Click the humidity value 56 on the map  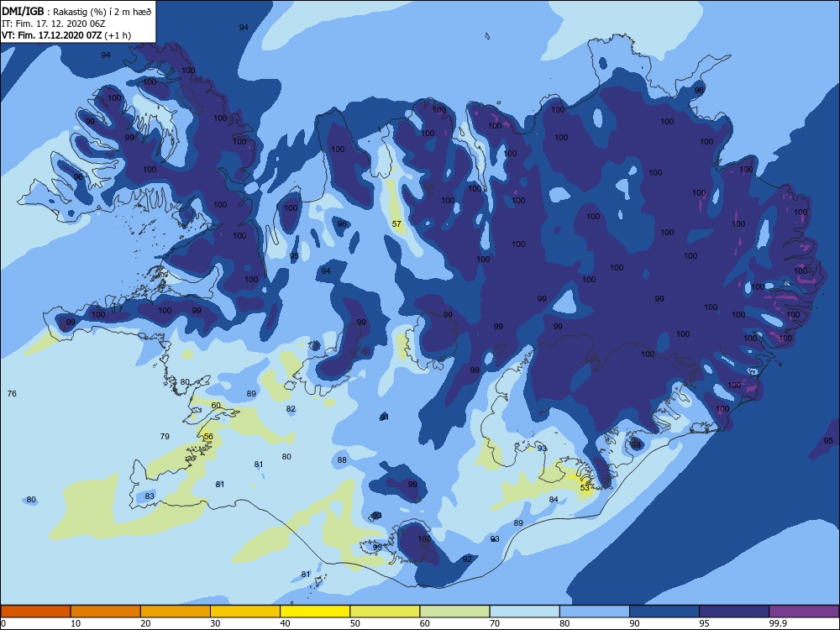(208, 437)
